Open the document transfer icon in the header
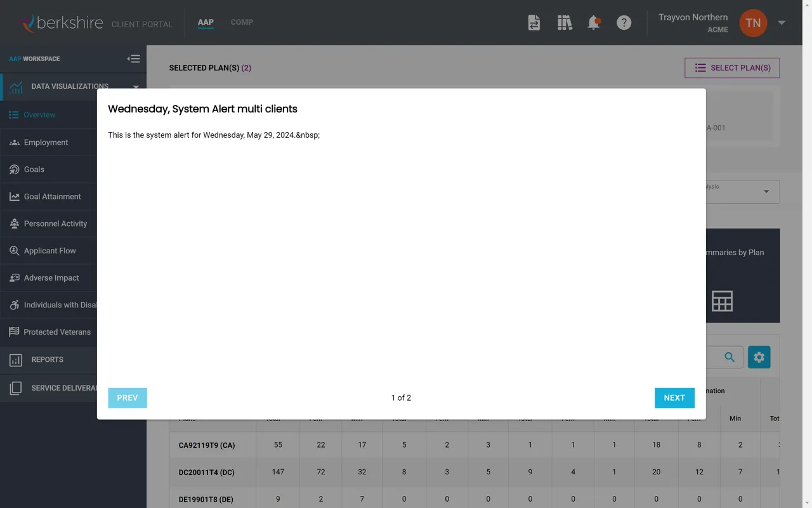 click(534, 22)
